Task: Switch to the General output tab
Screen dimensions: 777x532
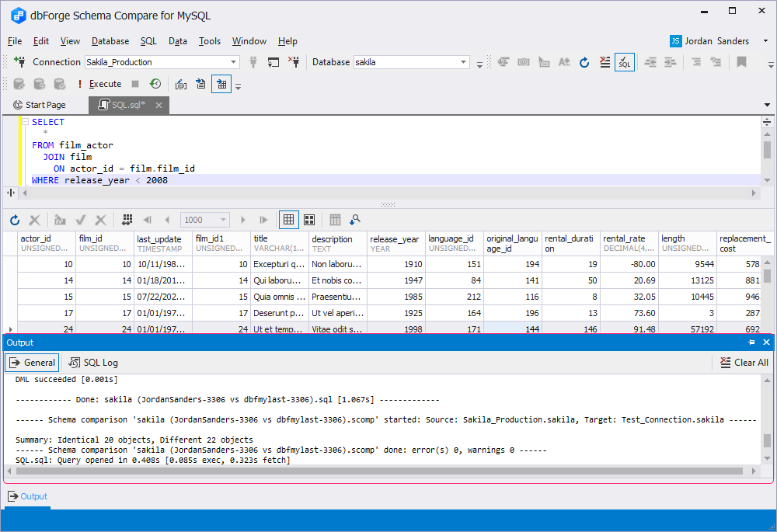Action: (32, 363)
